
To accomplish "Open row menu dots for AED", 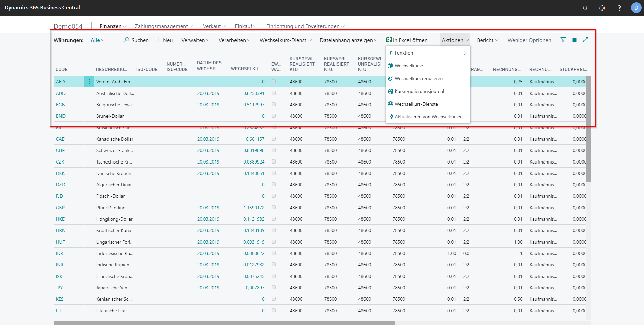I will click(89, 81).
